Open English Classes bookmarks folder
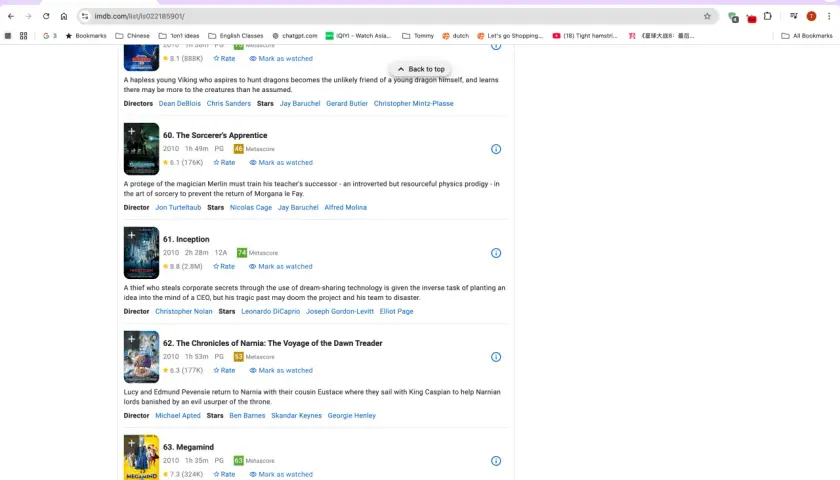840x480 pixels. point(236,35)
